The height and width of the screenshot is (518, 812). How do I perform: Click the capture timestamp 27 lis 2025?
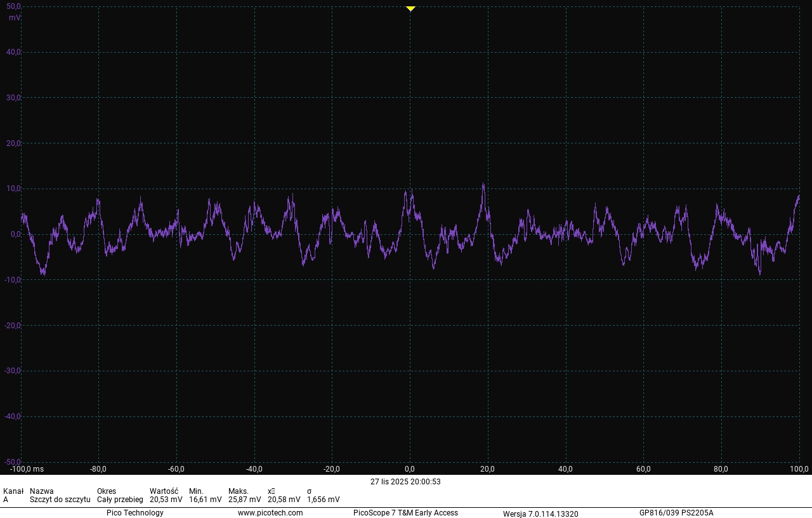click(405, 482)
